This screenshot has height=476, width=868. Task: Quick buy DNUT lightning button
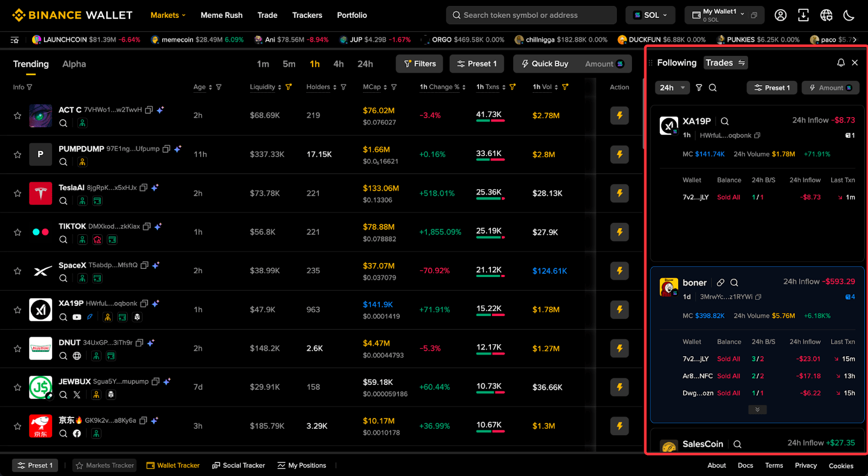click(x=620, y=348)
